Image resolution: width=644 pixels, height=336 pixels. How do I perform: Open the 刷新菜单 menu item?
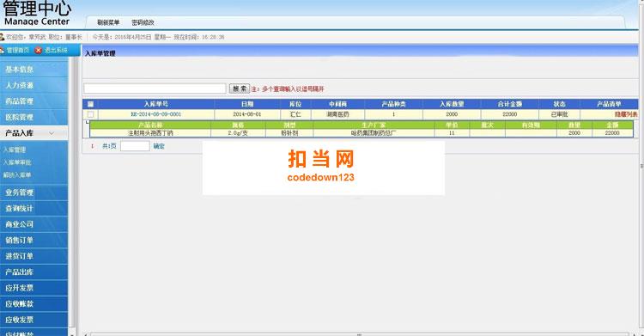tap(108, 22)
